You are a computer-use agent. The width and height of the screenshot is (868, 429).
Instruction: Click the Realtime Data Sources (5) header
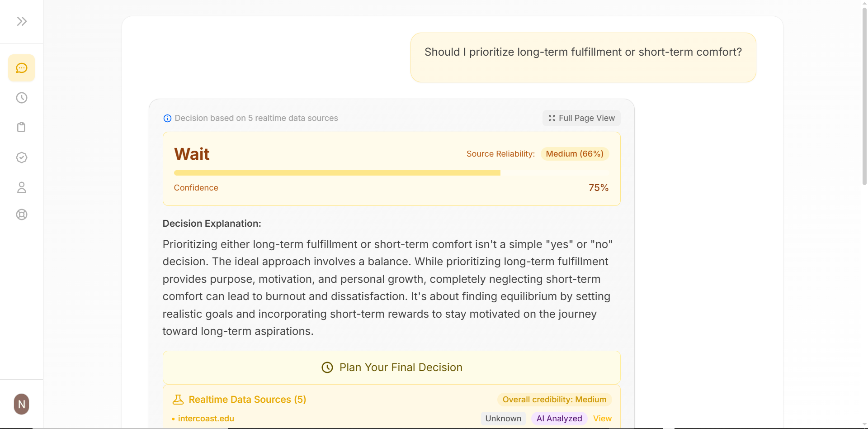coord(247,400)
